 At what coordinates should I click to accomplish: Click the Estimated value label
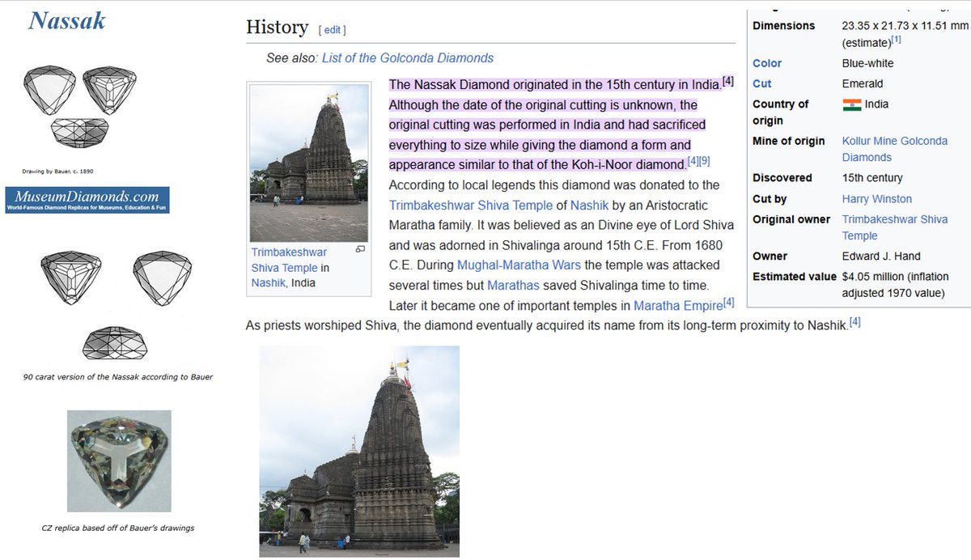coord(795,277)
